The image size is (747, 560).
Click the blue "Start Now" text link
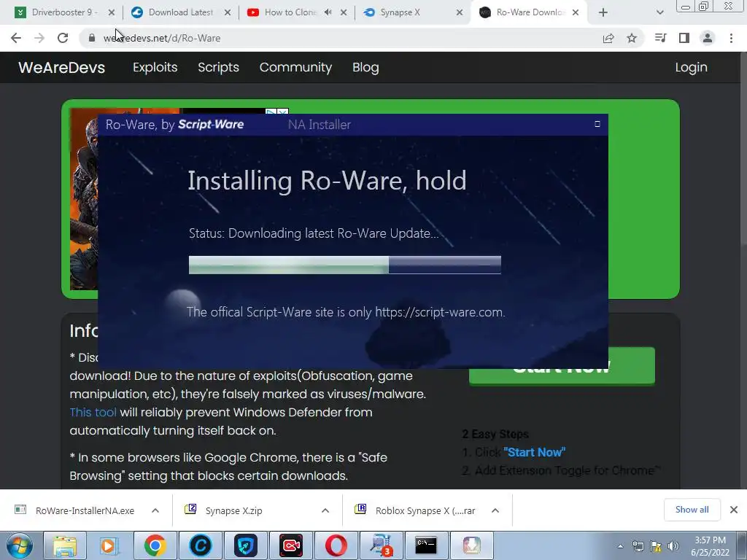tap(534, 452)
